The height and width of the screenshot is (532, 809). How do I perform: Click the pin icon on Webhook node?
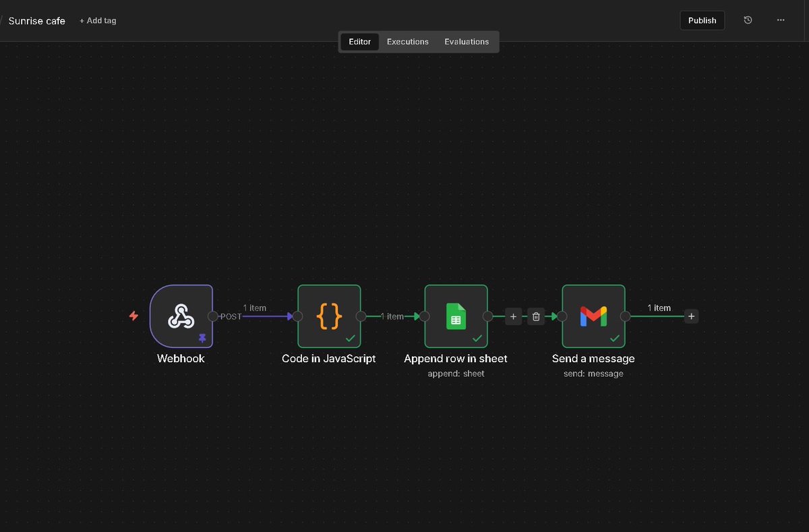(x=202, y=338)
